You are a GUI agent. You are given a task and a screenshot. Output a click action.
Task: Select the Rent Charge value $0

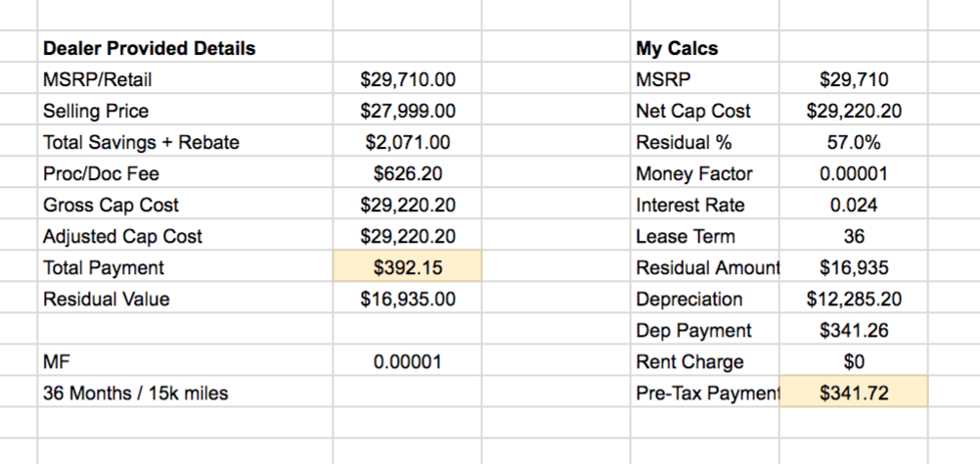tap(854, 361)
